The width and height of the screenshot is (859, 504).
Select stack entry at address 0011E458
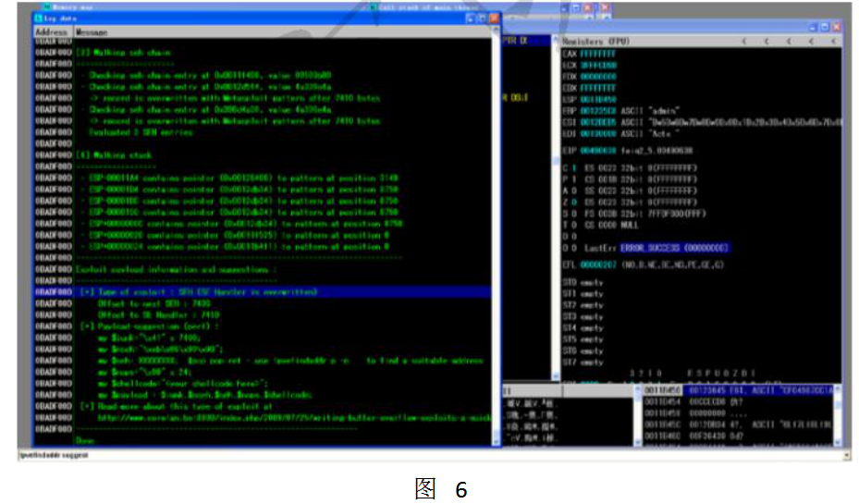pos(738,413)
